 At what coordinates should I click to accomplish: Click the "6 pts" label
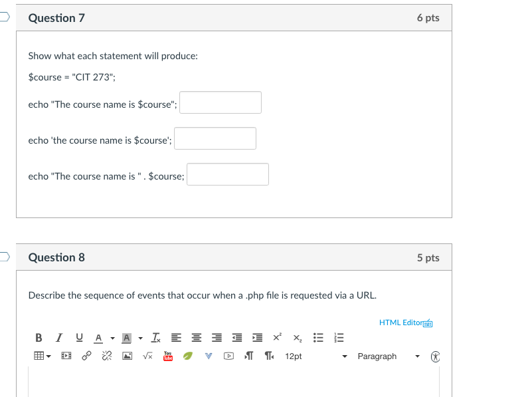coord(428,18)
